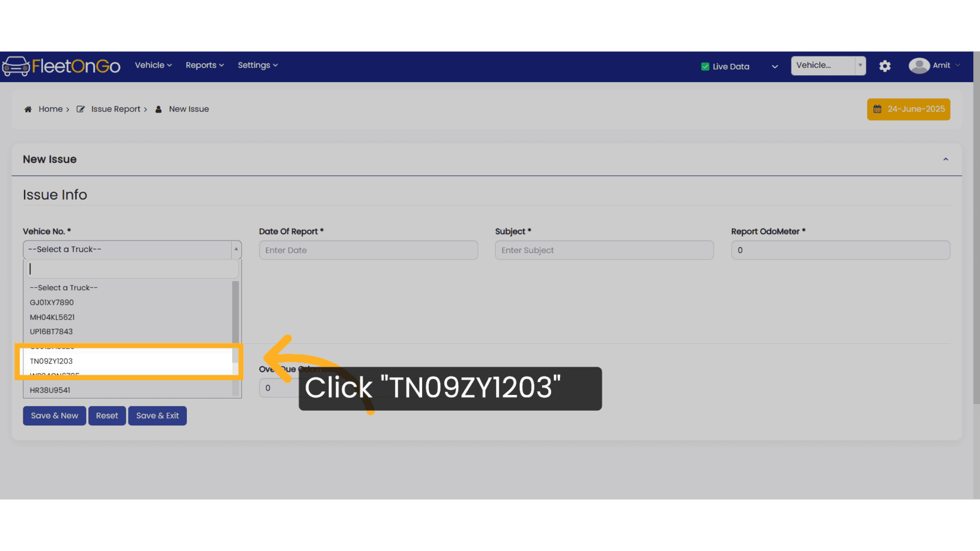Screen dimensions: 980x551
Task: Select truck HR38U9541
Action: (128, 390)
